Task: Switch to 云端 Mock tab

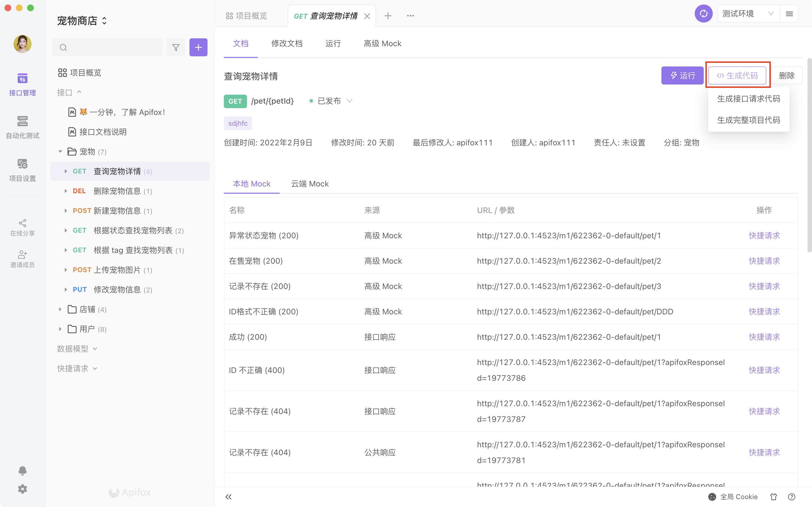Action: [310, 184]
